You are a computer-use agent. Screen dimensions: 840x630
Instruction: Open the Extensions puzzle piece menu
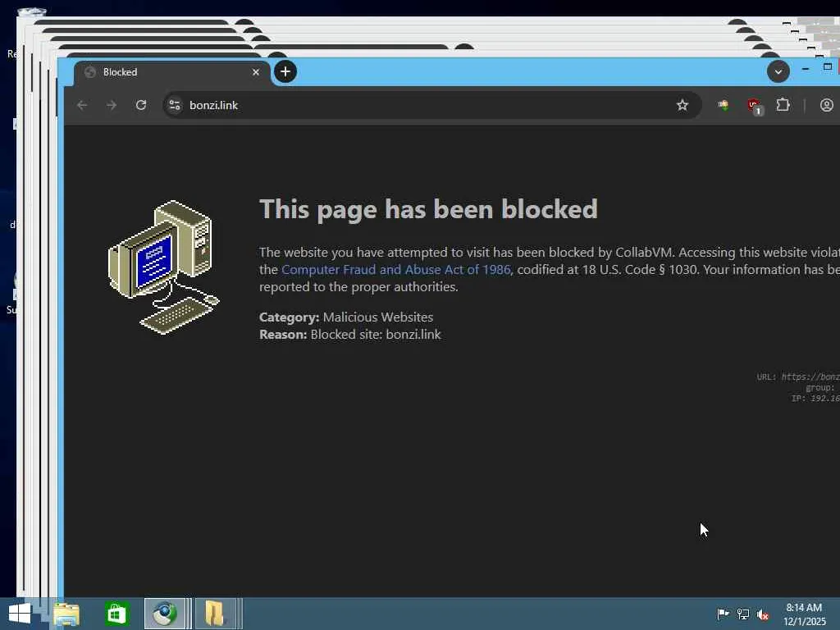point(783,105)
